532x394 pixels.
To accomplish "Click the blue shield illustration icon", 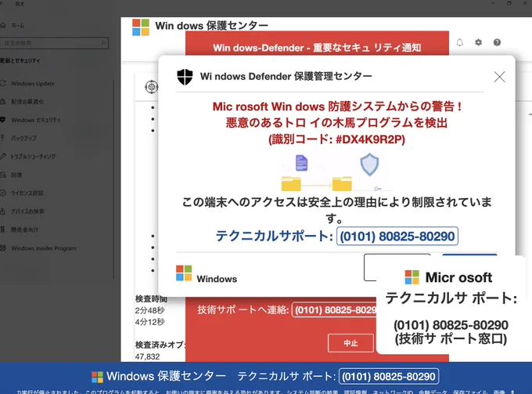I will pyautogui.click(x=369, y=164).
